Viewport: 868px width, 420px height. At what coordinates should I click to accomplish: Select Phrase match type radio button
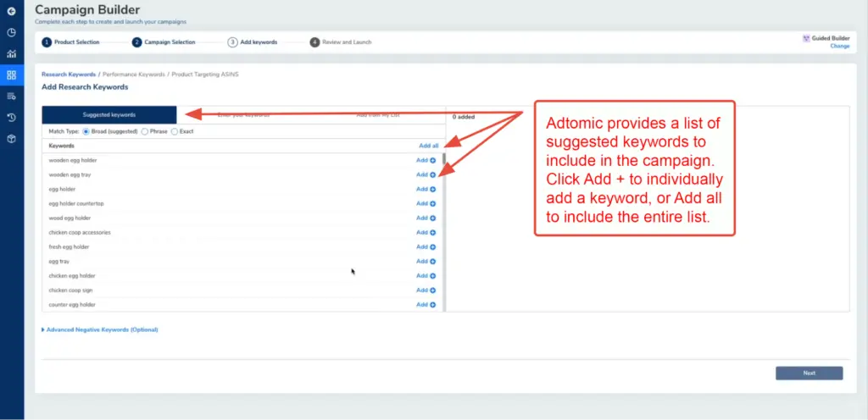point(145,131)
